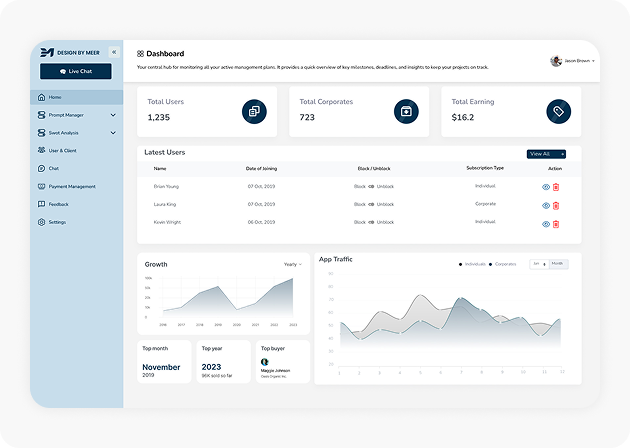Click the Total Users copy icon
The image size is (630, 448).
click(x=254, y=111)
